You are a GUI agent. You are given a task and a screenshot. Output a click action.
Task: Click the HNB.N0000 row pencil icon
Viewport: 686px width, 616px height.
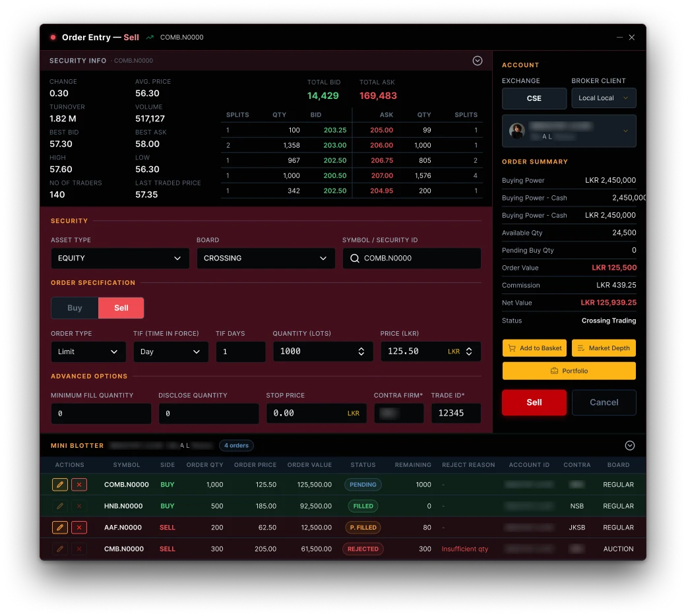pos(60,506)
